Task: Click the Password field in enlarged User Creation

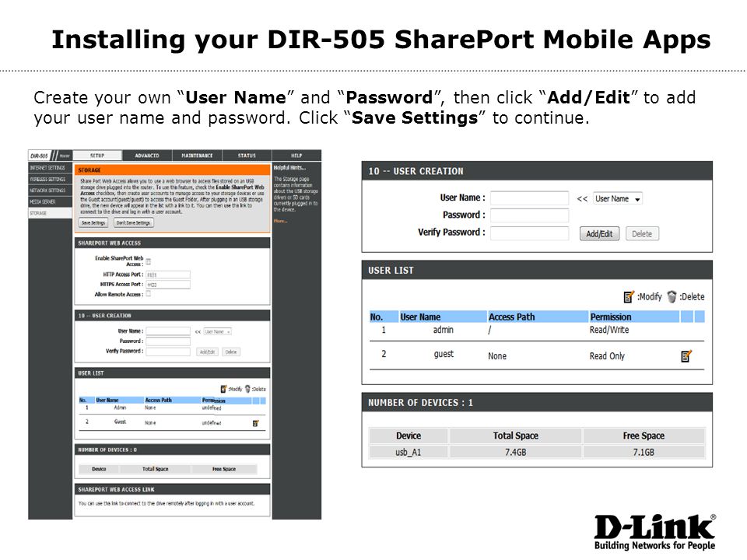Action: pos(529,215)
